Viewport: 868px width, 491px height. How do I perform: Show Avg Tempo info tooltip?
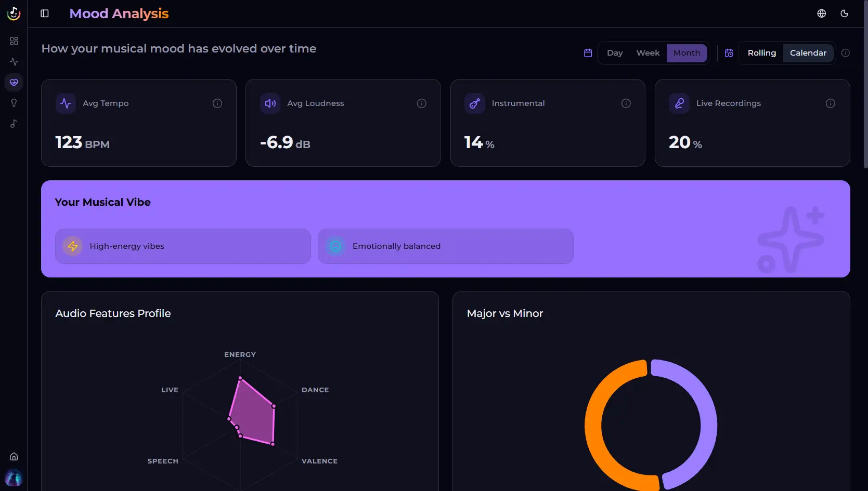tap(217, 103)
